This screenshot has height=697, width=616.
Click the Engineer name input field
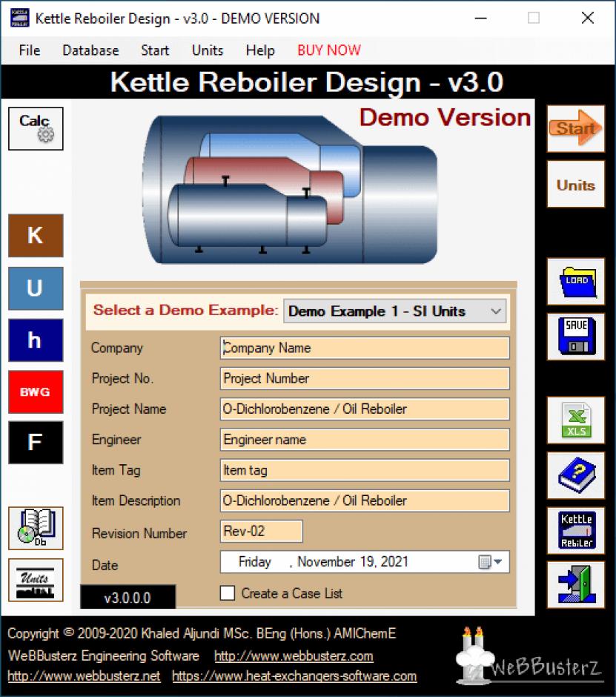(365, 440)
